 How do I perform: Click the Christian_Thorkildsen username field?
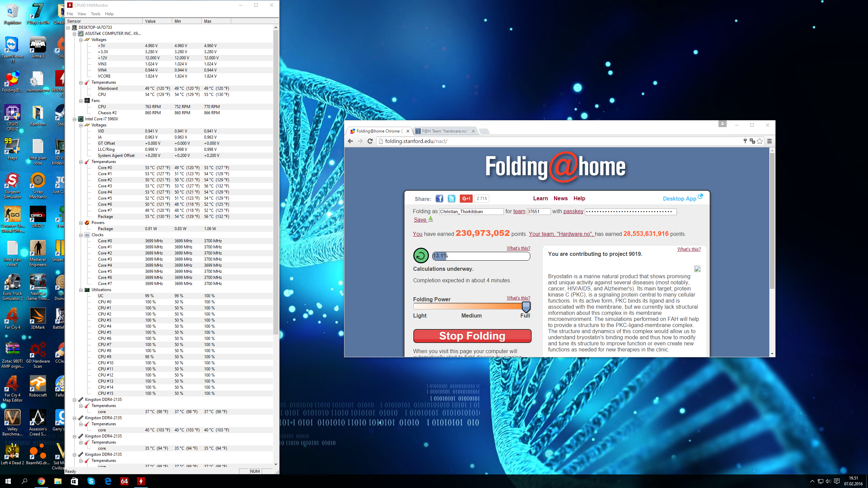coord(472,211)
